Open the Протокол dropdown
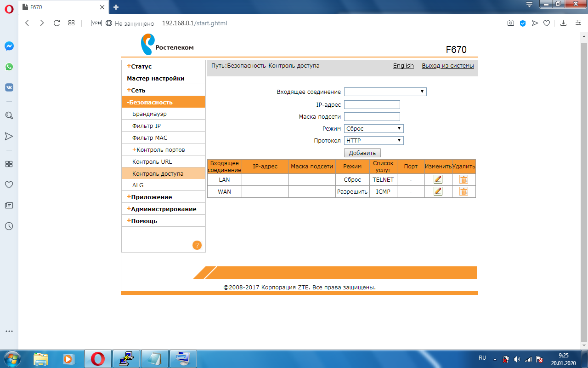The image size is (588, 368). [373, 141]
